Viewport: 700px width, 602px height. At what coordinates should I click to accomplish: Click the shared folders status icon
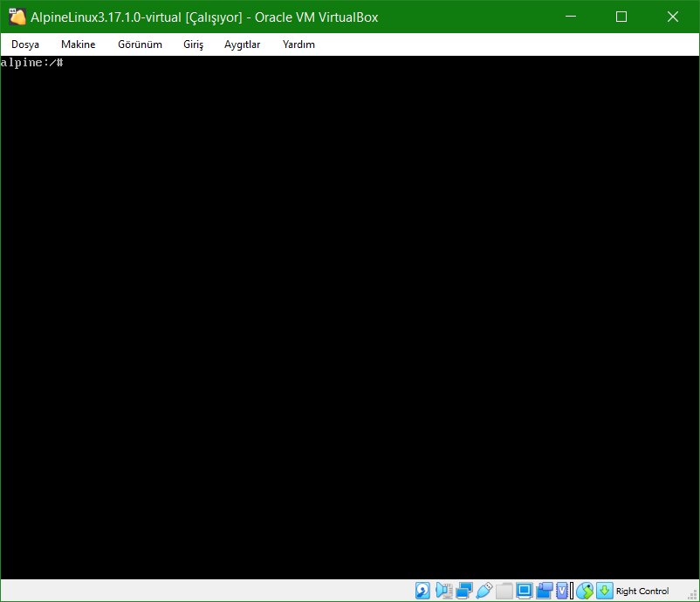(504, 591)
